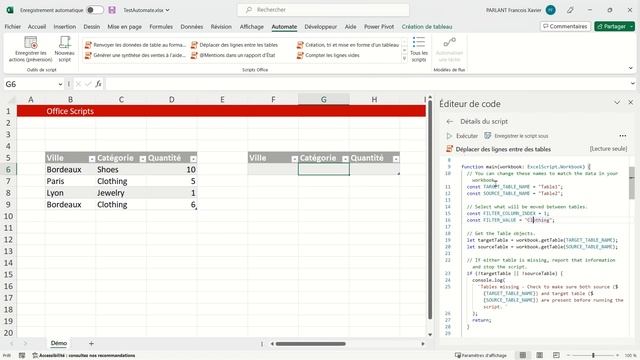Image resolution: width=640 pixels, height=360 pixels.
Task: Click the horizontal sheet scrollbar
Action: [x=310, y=344]
